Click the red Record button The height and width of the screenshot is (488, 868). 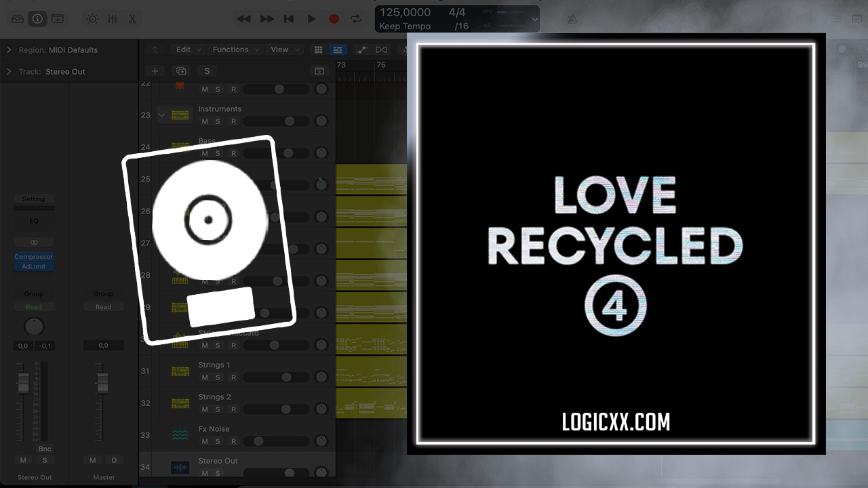334,19
